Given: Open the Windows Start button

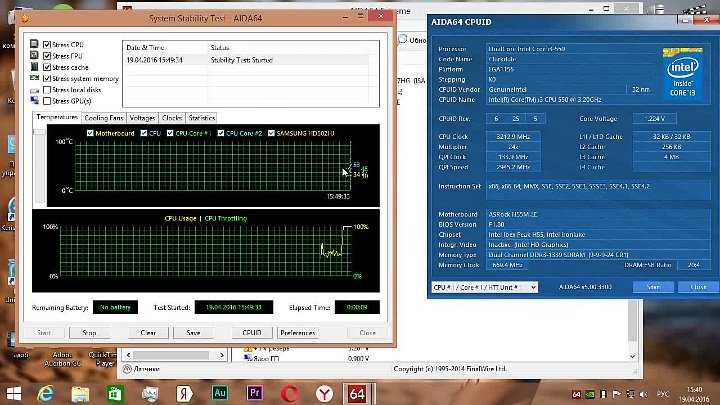Looking at the screenshot, I should click(13, 394).
